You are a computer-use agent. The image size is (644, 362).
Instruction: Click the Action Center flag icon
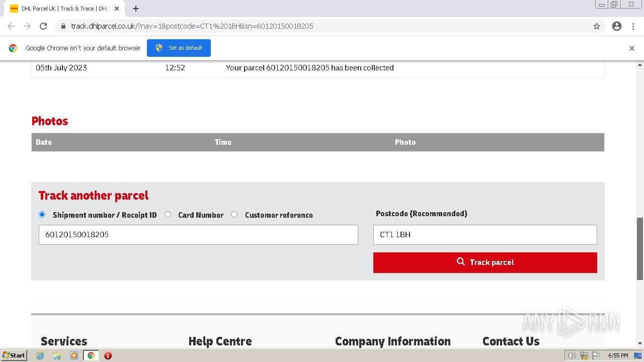(x=596, y=355)
